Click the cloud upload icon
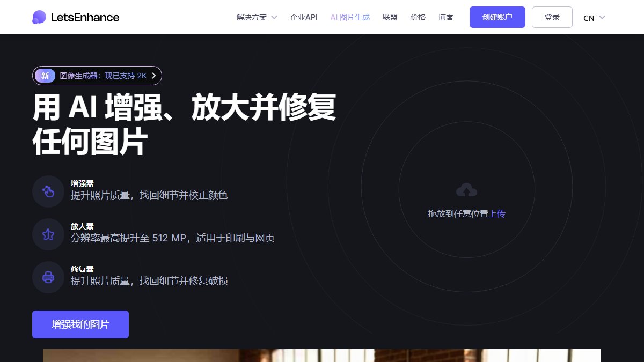This screenshot has height=362, width=644. [x=466, y=190]
